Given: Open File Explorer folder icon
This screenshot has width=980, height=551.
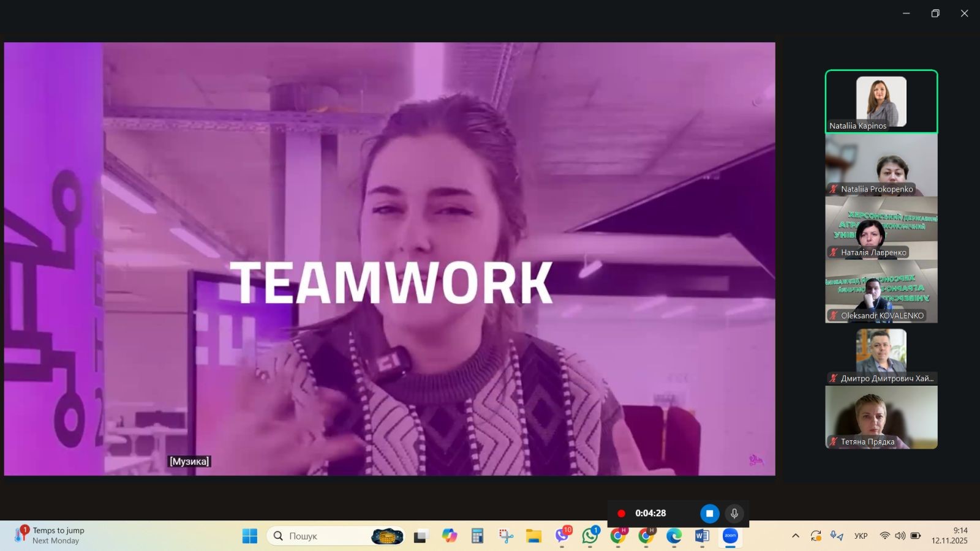Looking at the screenshot, I should [533, 536].
